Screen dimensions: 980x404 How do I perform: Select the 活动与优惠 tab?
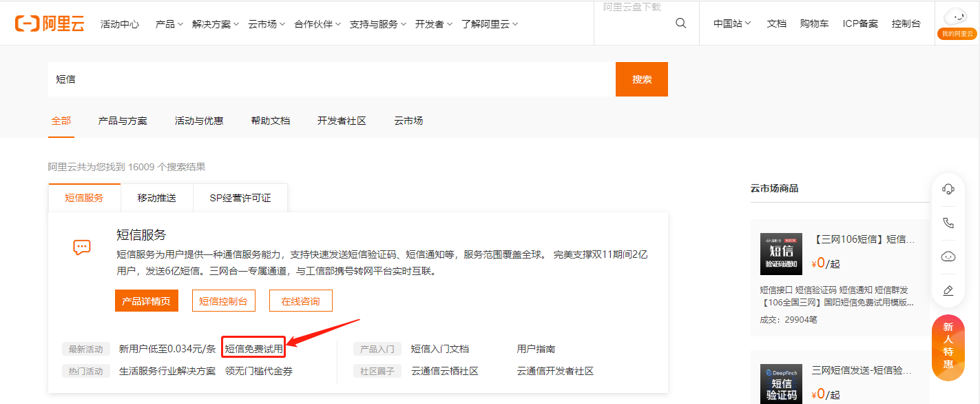coord(199,121)
